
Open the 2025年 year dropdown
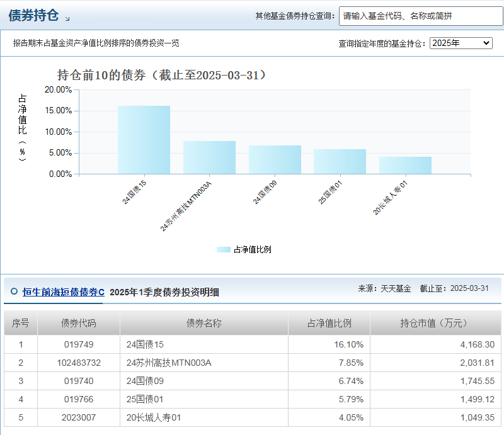point(461,43)
